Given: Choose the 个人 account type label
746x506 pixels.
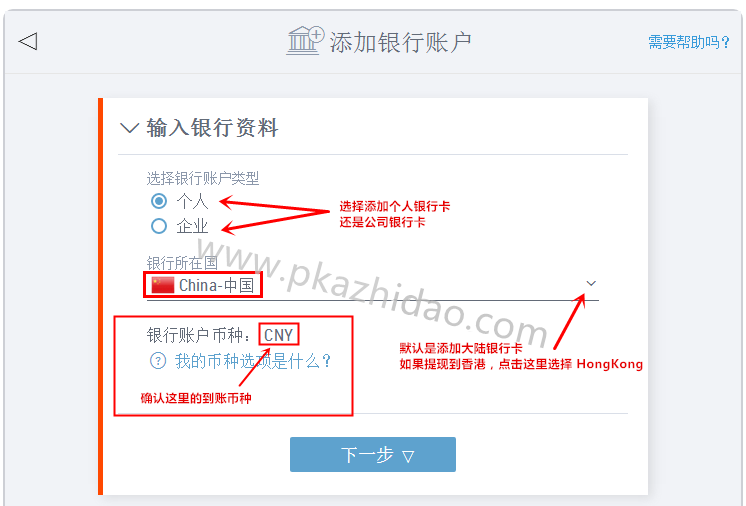Looking at the screenshot, I should point(192,202).
